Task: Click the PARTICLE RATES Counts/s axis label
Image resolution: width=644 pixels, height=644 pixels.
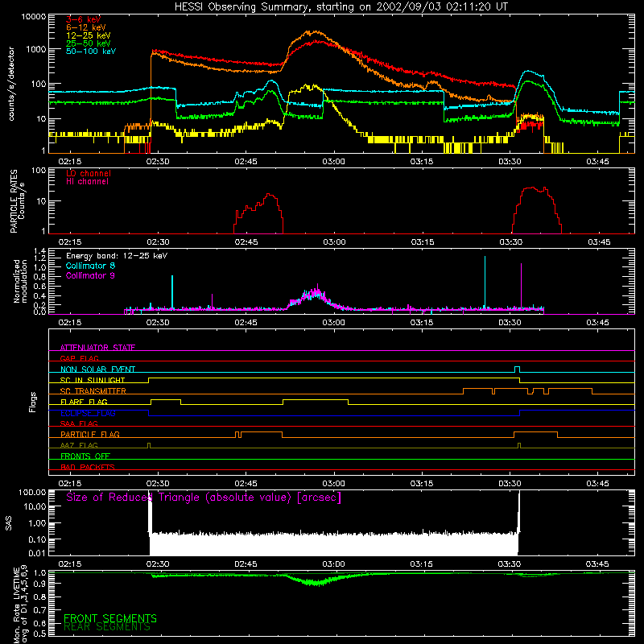Action: [x=17, y=201]
